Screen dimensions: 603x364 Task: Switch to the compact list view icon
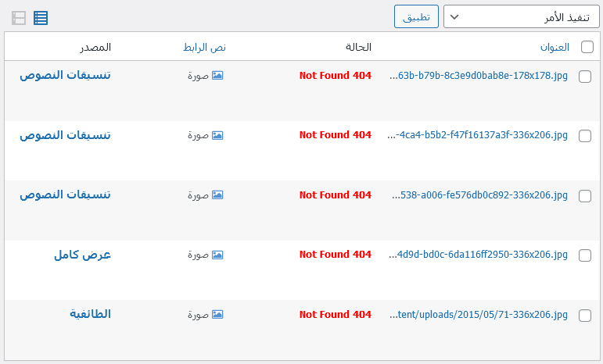click(41, 18)
